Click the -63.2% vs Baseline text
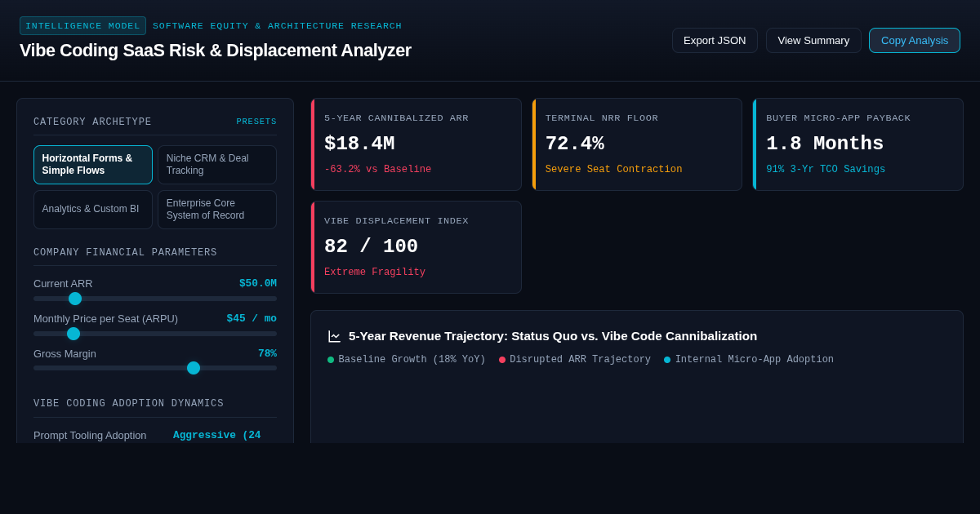 (x=377, y=170)
